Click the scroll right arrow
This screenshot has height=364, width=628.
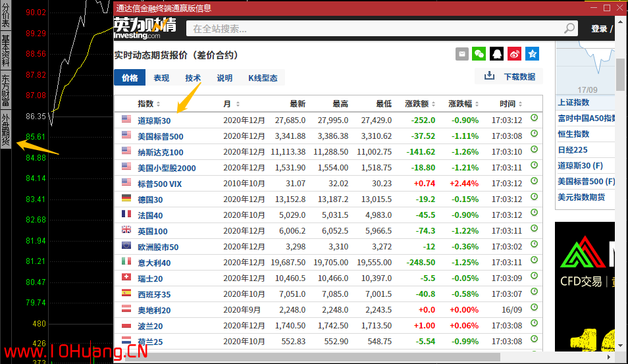[x=609, y=356]
